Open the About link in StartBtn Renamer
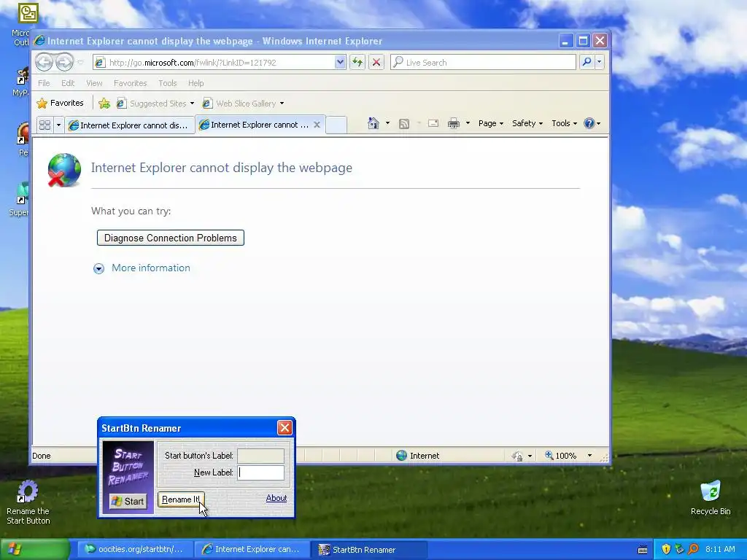The image size is (747, 560). click(276, 498)
